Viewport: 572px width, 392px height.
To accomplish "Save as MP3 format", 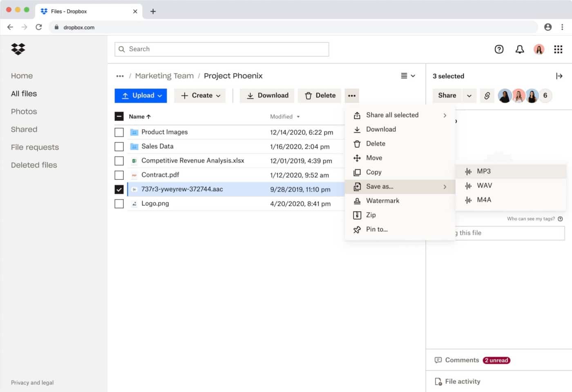I will (511, 171).
